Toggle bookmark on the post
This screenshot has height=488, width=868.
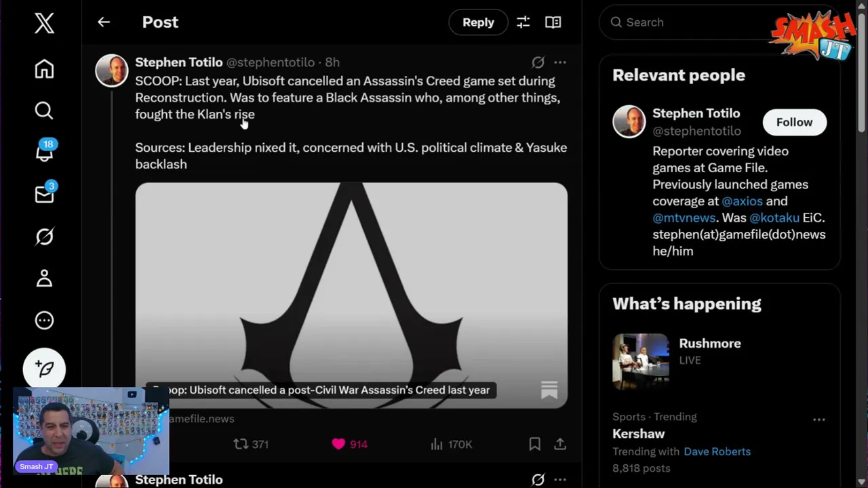pos(534,444)
